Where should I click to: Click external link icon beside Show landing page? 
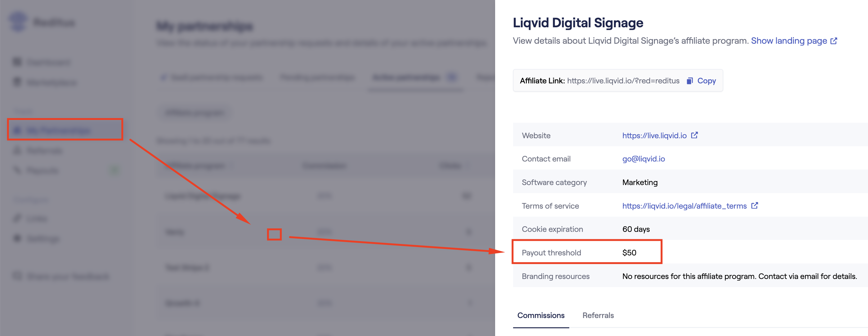click(x=834, y=41)
